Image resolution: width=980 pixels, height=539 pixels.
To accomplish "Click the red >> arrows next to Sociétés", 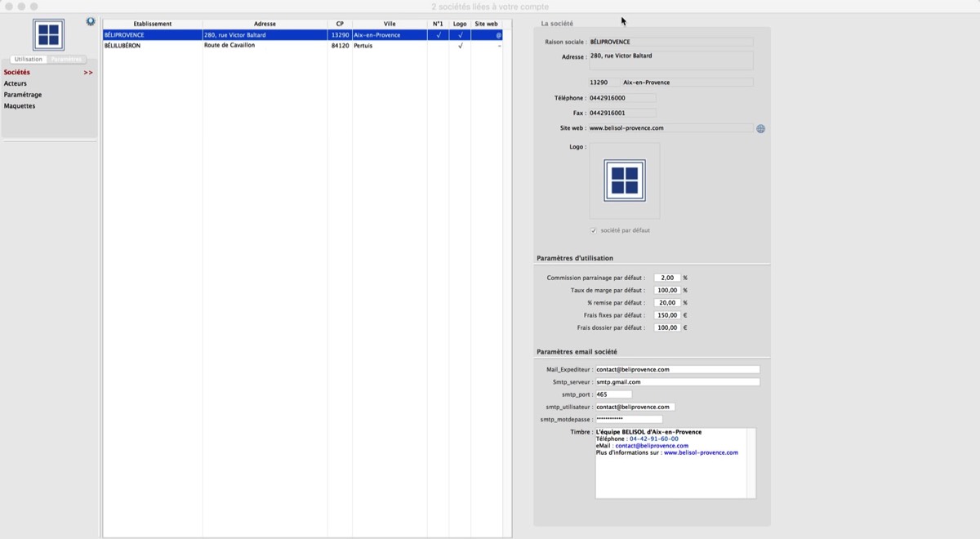I will [x=88, y=73].
